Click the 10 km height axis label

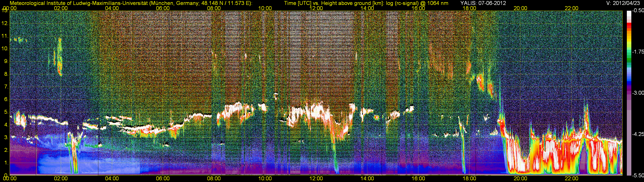pos(5,49)
